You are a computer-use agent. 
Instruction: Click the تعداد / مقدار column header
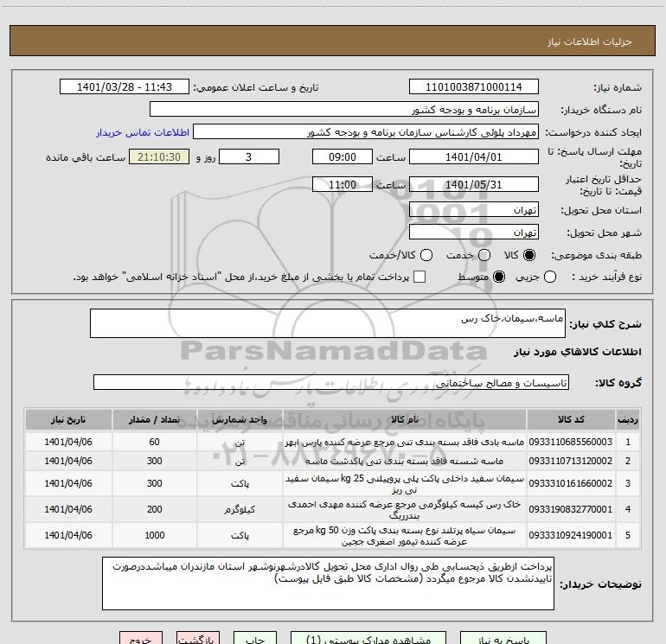pyautogui.click(x=155, y=419)
